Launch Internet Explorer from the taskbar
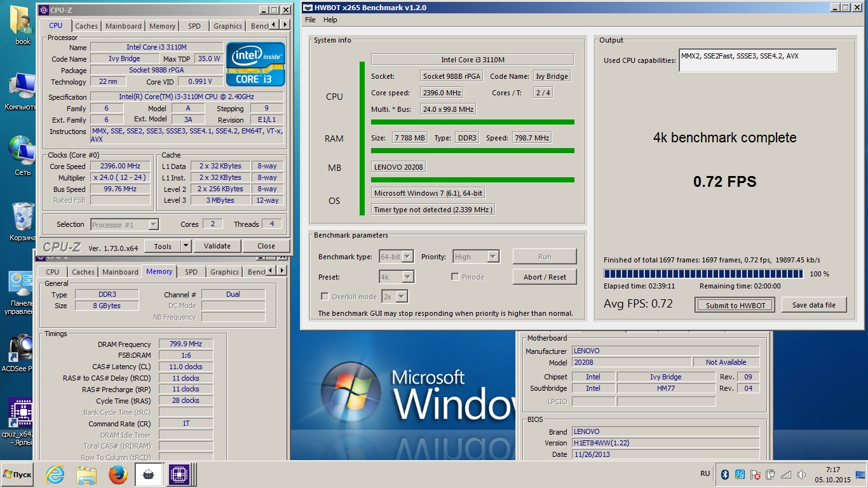The image size is (868, 488). pos(55,475)
